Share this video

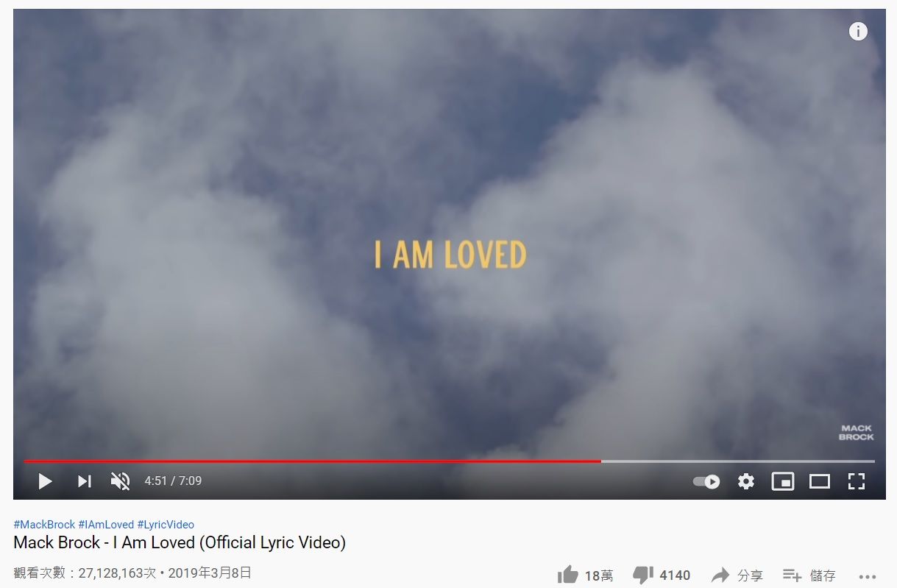pos(737,575)
